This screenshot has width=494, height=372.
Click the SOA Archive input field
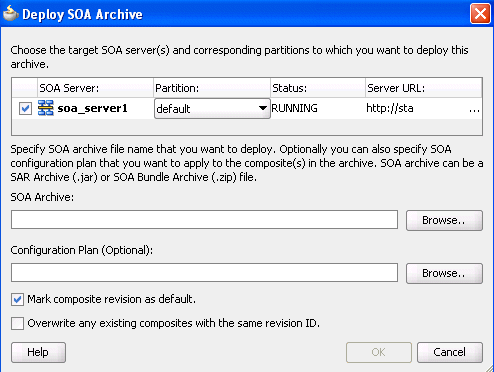point(204,219)
